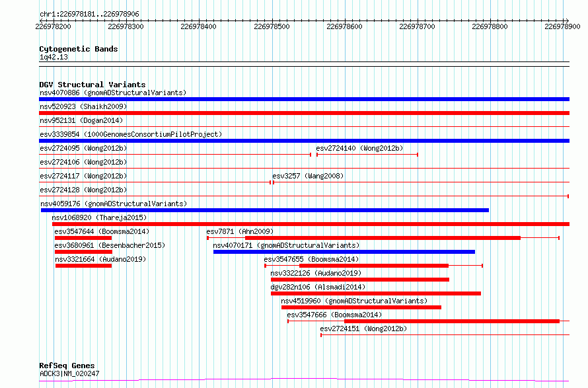Click the nsv520923 red variant bar
Screen dimensions: 588x388
304,113
